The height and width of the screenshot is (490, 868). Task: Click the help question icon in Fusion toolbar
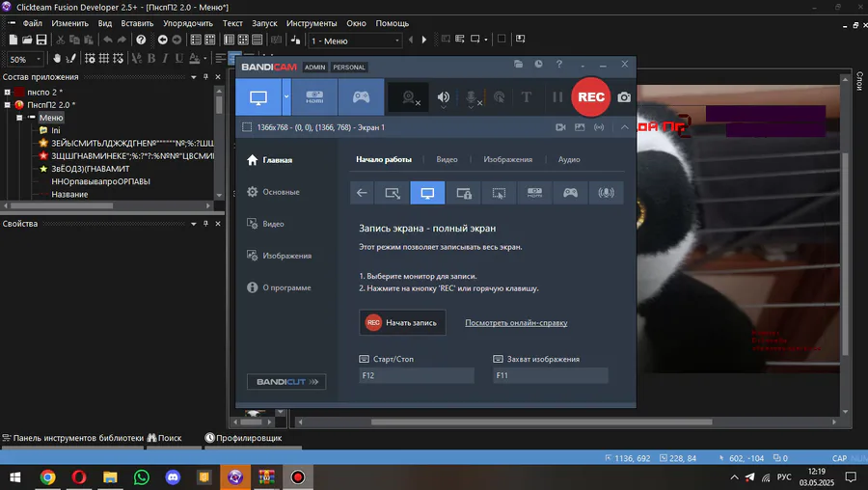[x=141, y=40]
